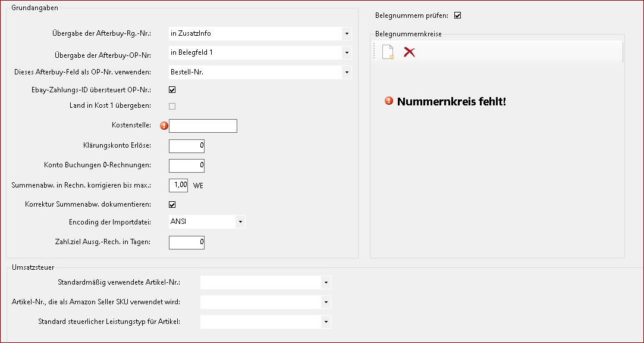Open the Afterbuy-Feld als OP-Nr. dropdown
Screen dimensions: 644x343
pyautogui.click(x=347, y=72)
